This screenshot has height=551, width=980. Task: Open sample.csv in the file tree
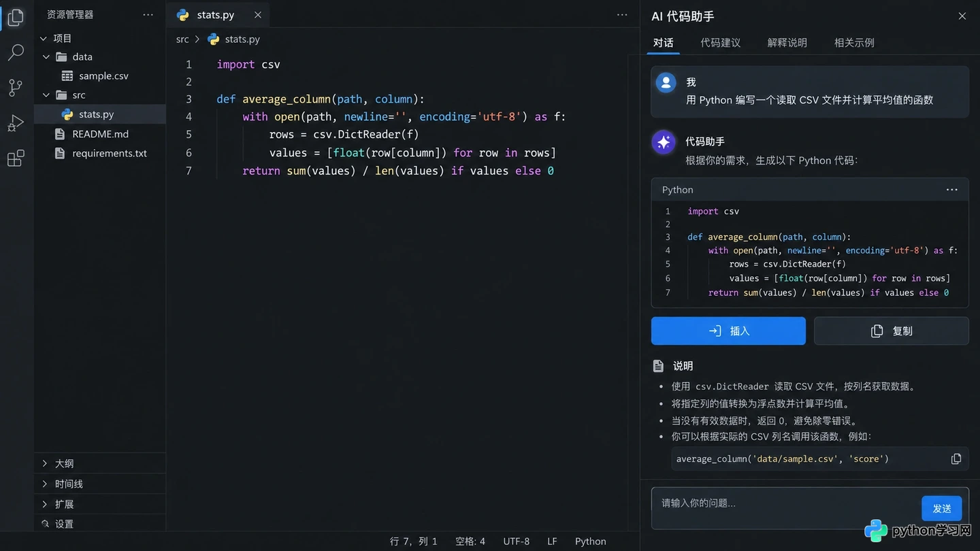(100, 76)
